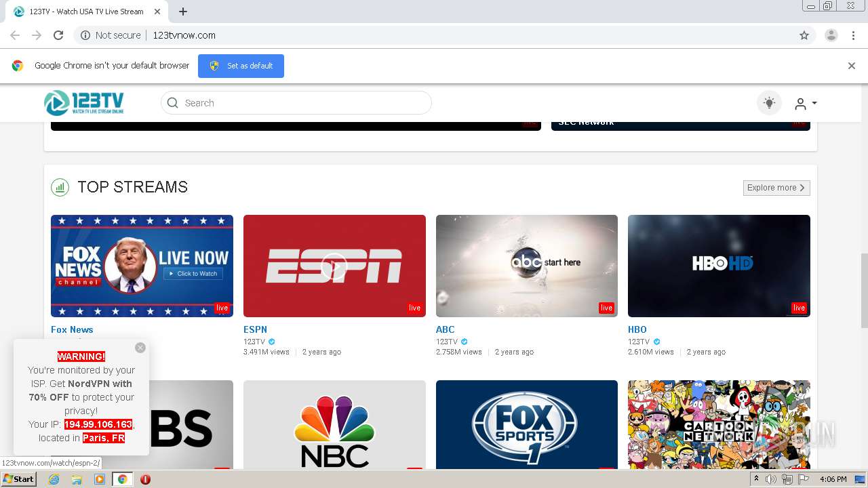
Task: Open the ABC stream thumbnail
Action: [x=527, y=266]
